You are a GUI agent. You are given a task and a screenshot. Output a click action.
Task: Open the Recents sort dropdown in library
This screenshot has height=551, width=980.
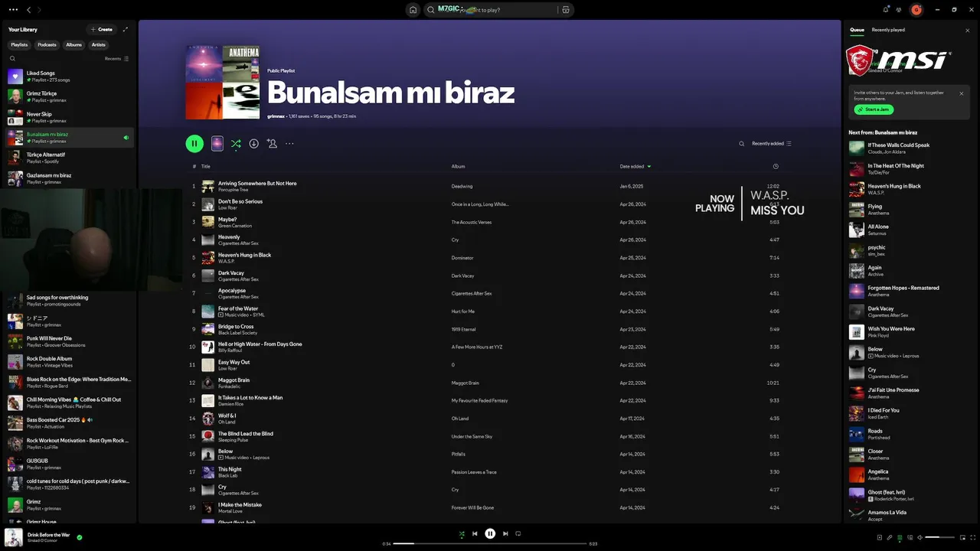coord(117,58)
